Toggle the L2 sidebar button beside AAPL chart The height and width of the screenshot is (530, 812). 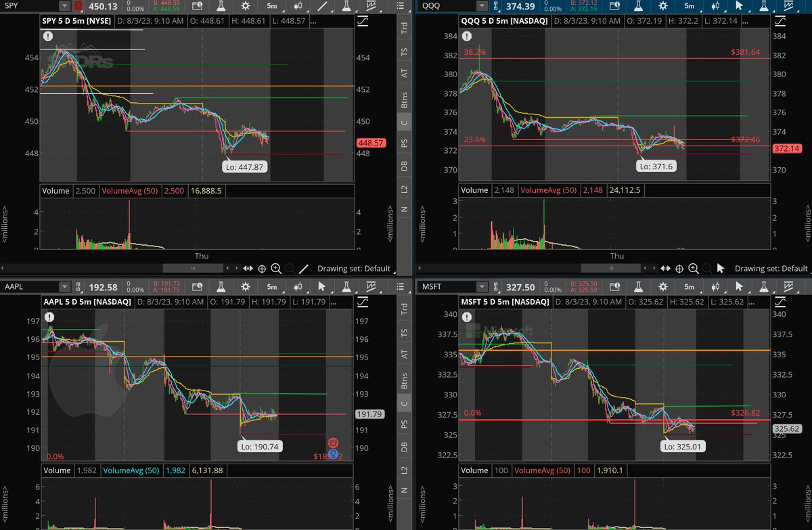[x=404, y=469]
